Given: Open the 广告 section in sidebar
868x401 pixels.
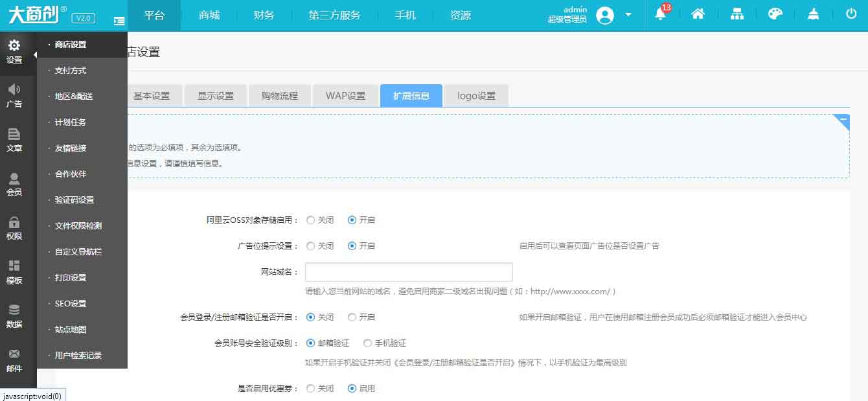Looking at the screenshot, I should coord(14,95).
